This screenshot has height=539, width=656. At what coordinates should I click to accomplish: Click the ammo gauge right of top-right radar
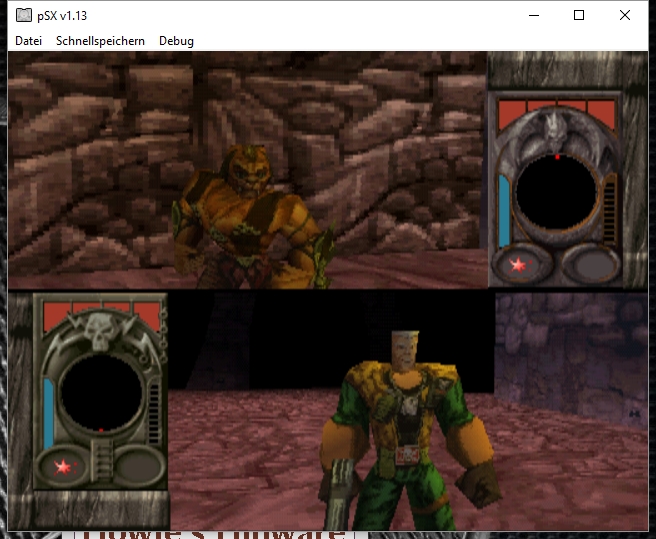(x=610, y=211)
